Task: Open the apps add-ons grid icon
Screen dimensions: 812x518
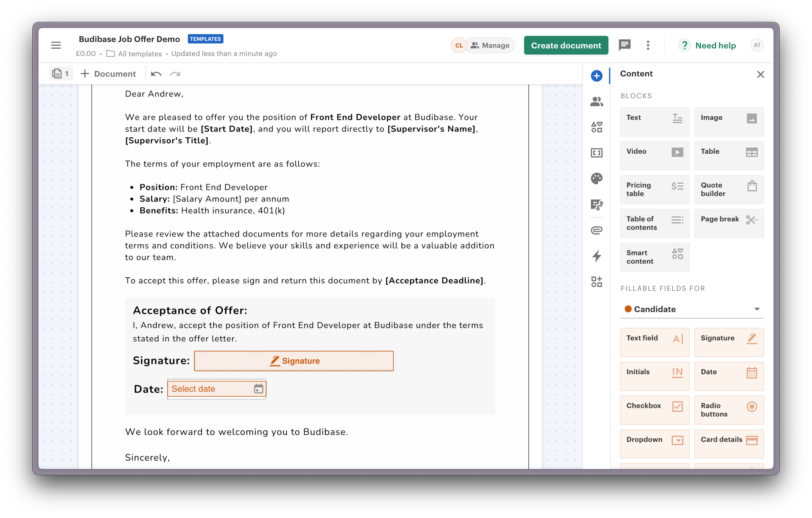Action: (596, 281)
